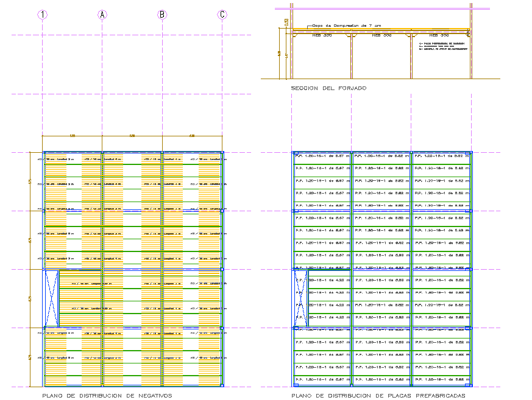
Task: Click the horizontal dimension between axes 1 and A
Action: pyautogui.click(x=72, y=135)
